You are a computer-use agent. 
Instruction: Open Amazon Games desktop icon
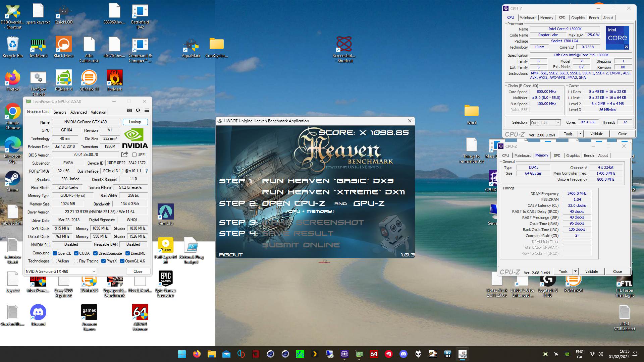click(x=89, y=317)
